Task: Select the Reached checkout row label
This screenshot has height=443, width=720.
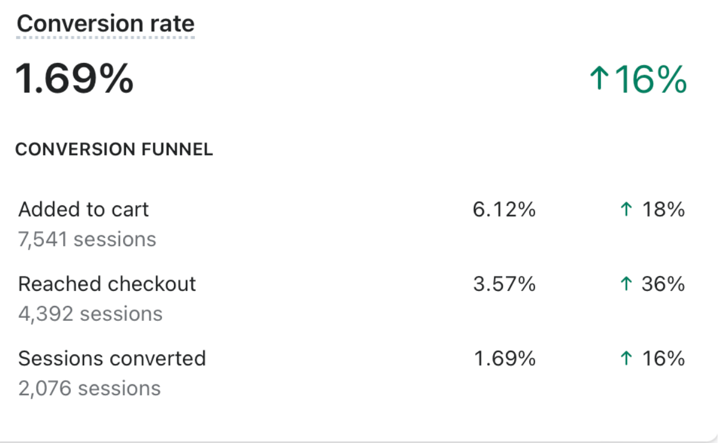Action: (107, 284)
